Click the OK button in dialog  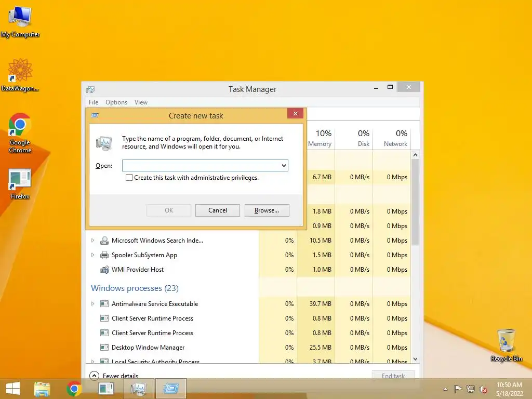pos(169,210)
